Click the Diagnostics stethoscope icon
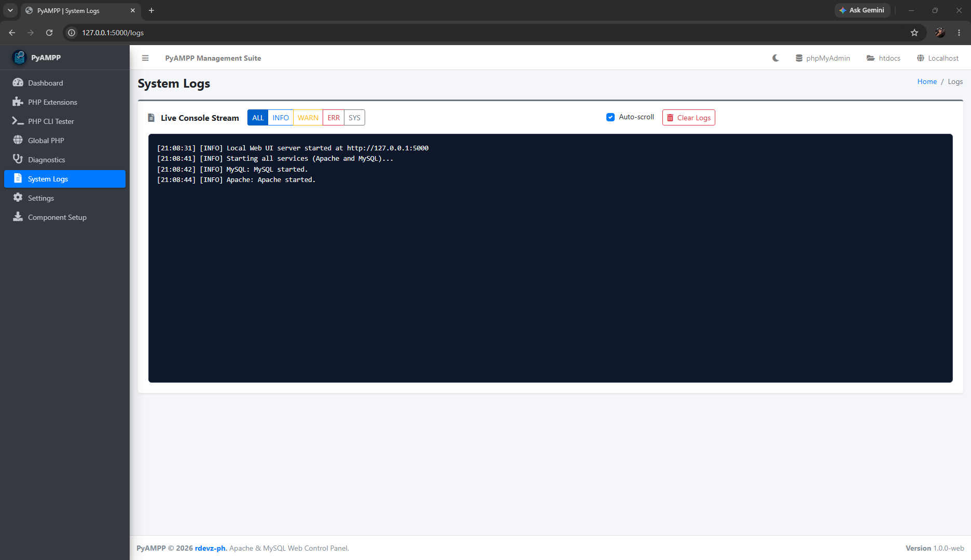The image size is (971, 560). (18, 159)
